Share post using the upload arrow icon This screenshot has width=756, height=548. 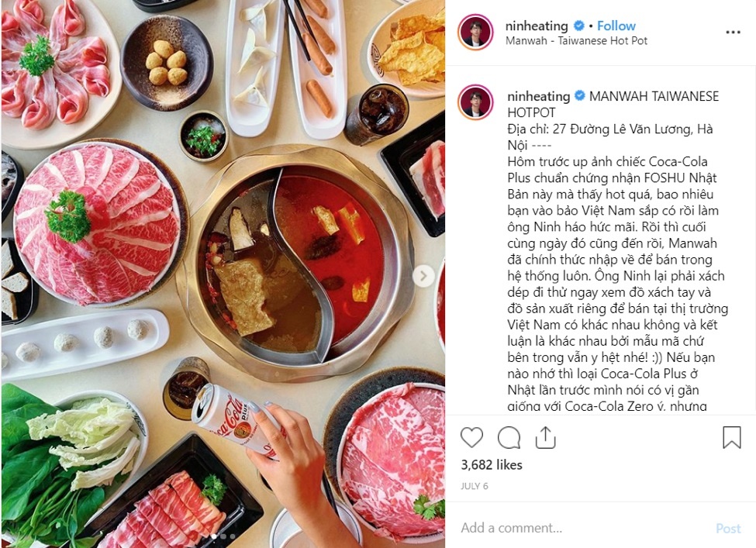point(545,438)
